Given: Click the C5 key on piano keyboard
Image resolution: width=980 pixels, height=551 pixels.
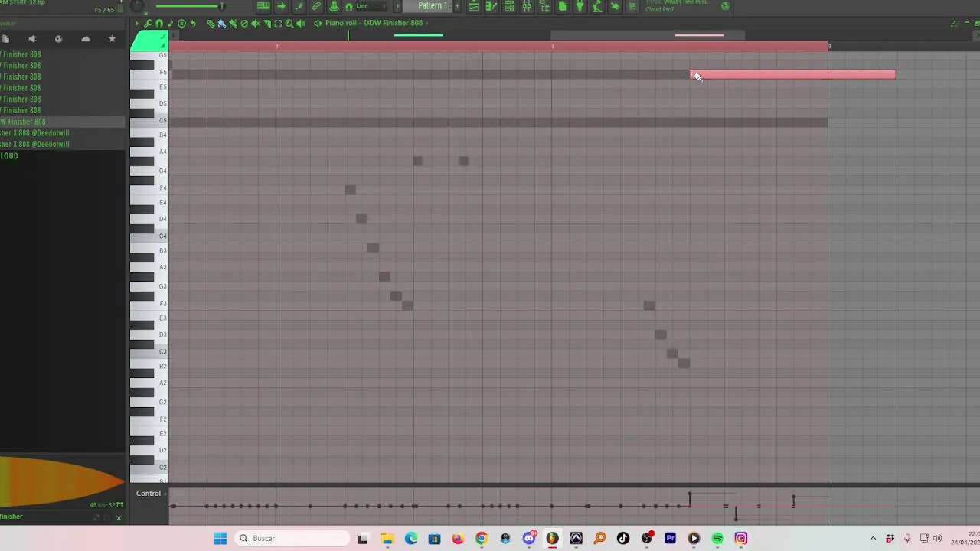Looking at the screenshot, I should click(x=149, y=121).
